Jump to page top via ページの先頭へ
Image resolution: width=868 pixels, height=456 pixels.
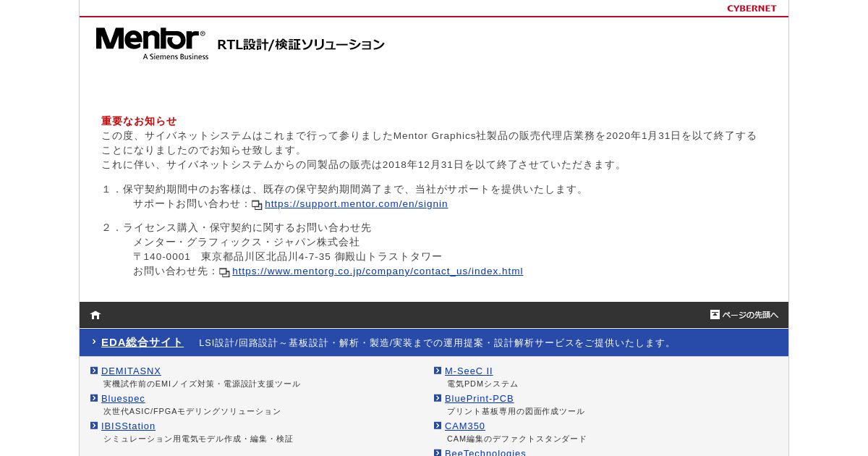point(744,315)
